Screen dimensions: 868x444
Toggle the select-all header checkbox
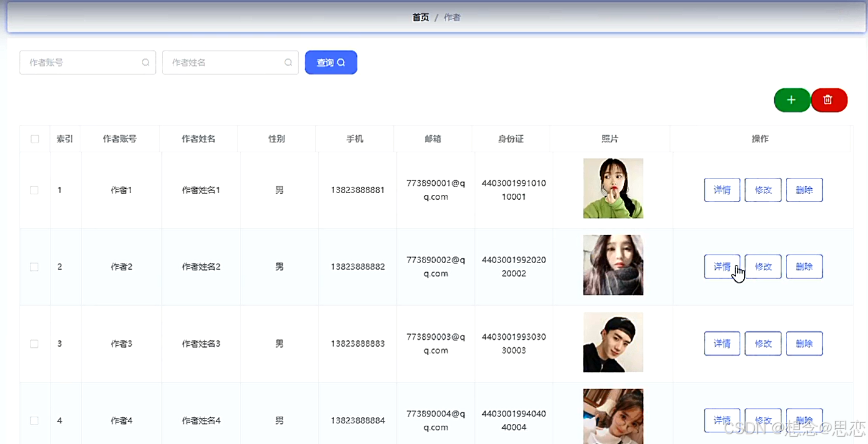[x=35, y=139]
